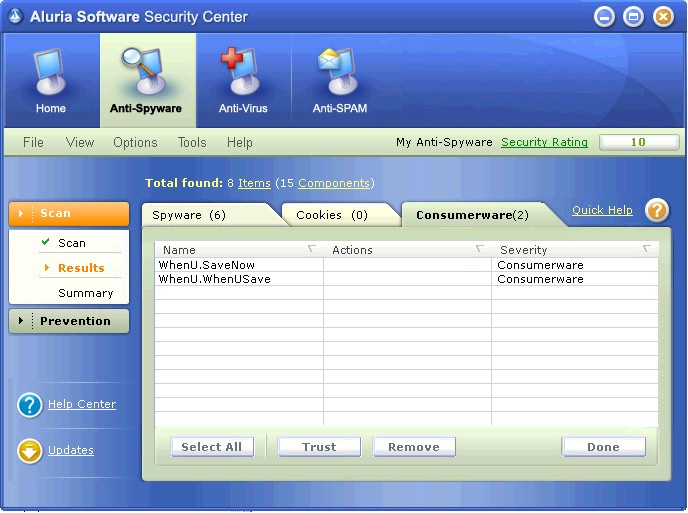The width and height of the screenshot is (688, 513).
Task: Open the Updates link
Action: [71, 450]
